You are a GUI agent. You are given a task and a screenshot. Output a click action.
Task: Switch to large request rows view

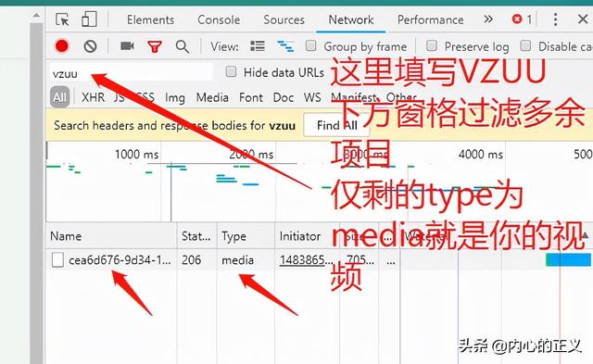coord(258,46)
